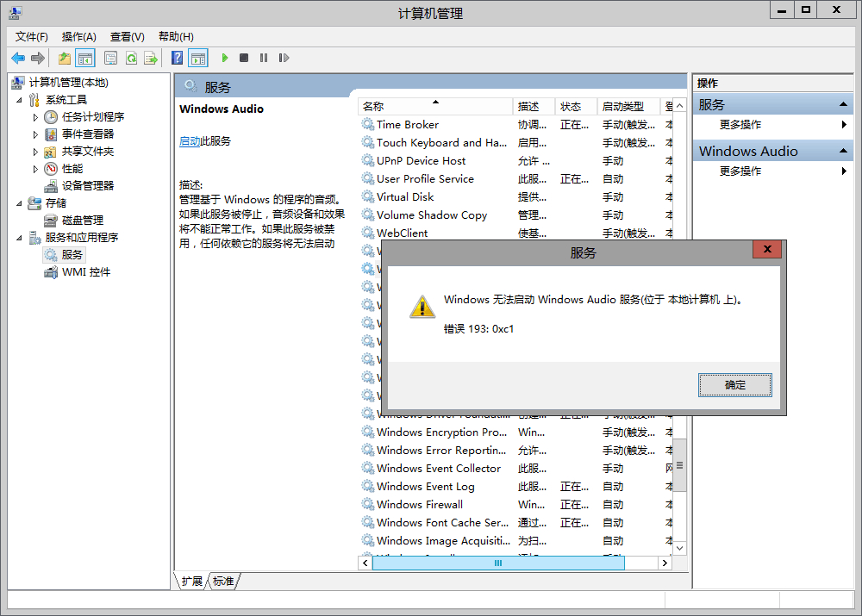Click the Forward arrow toolbar icon
The image size is (862, 616).
pos(37,58)
